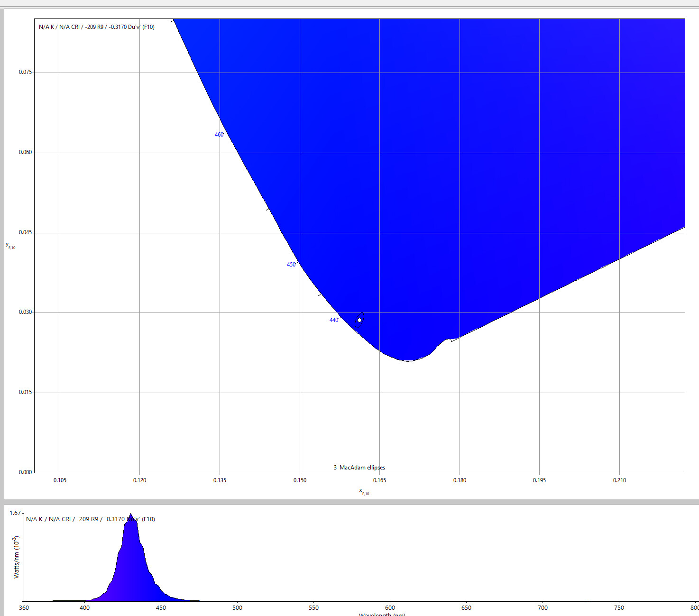This screenshot has width=699, height=616.
Task: Click the 0.210 tick label on x axis
Action: pos(619,480)
